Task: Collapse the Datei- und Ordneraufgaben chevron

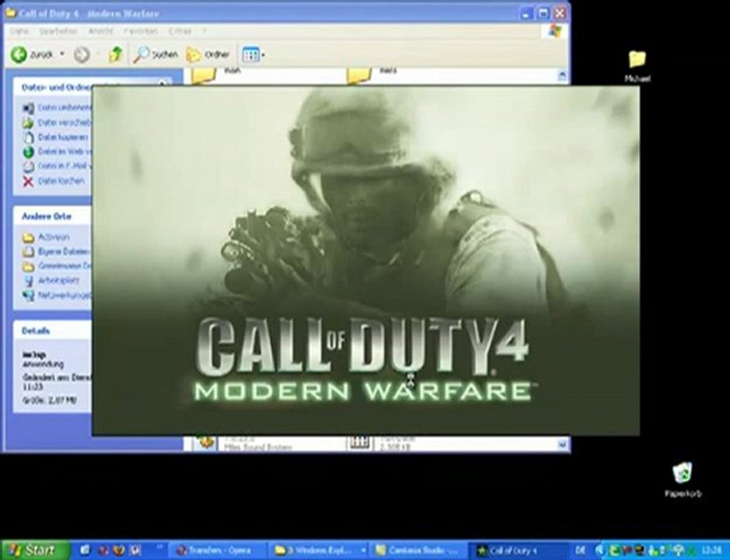Action: point(162,84)
